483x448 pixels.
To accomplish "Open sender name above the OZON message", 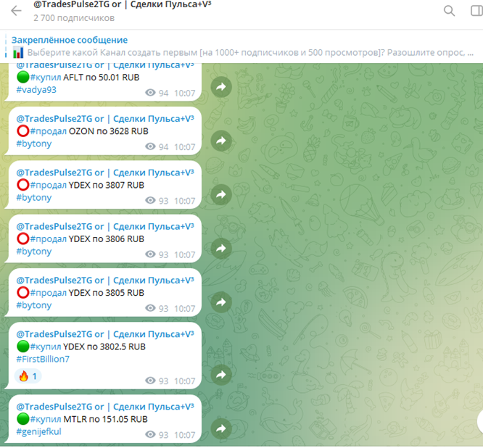I will point(105,119).
